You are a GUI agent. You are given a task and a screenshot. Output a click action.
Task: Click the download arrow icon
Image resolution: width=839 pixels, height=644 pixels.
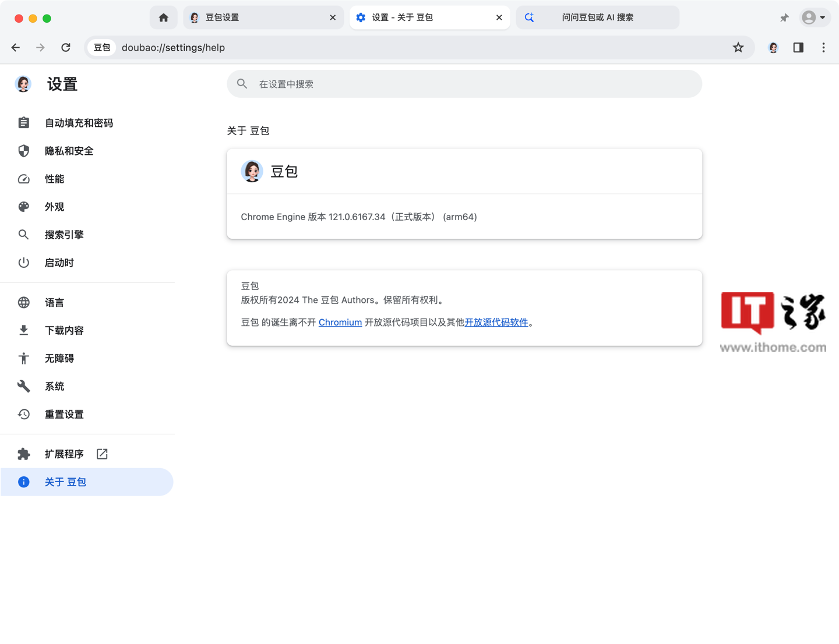pos(23,330)
